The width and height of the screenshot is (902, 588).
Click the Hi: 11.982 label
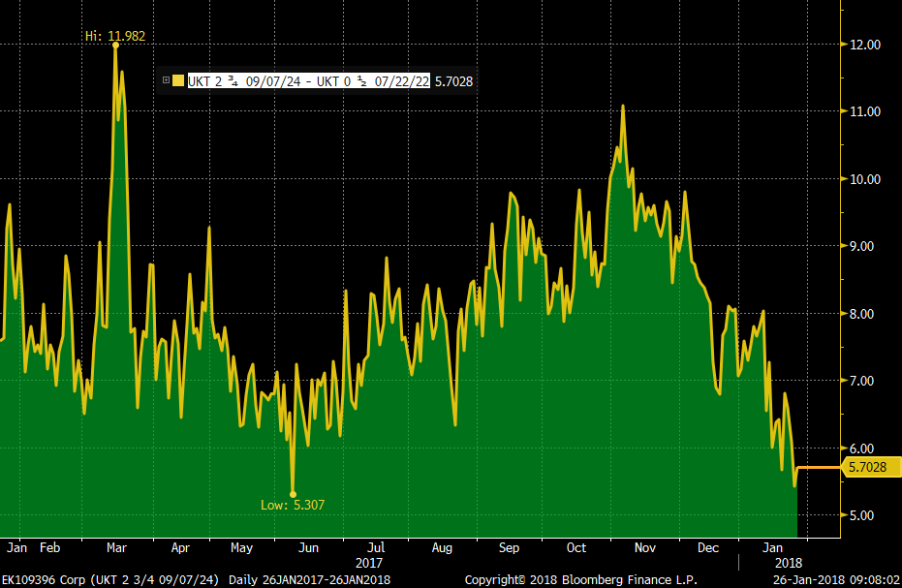pyautogui.click(x=115, y=36)
